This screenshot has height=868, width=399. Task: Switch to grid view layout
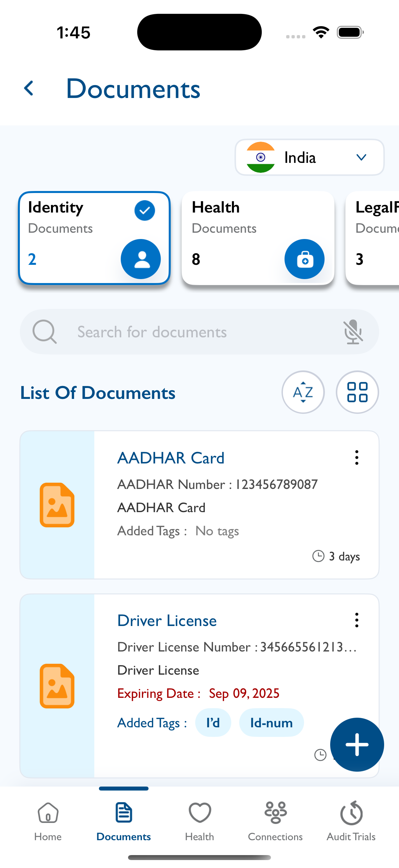coord(357,392)
